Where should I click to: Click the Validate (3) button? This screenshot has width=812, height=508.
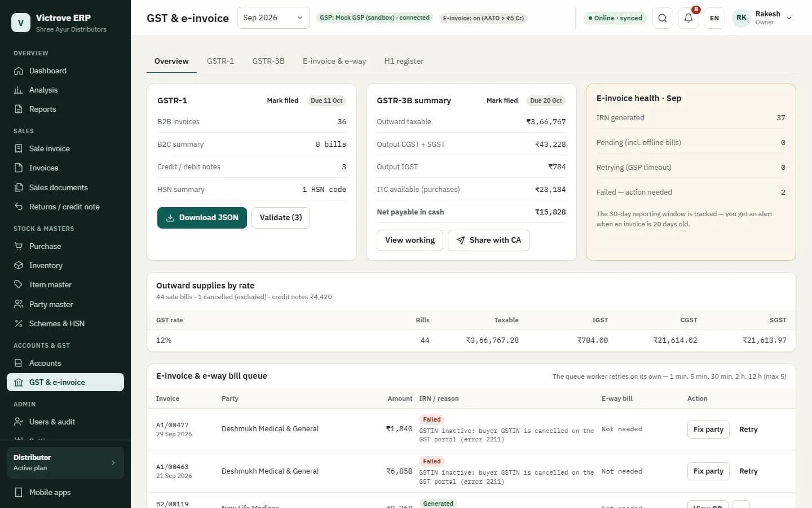(x=281, y=217)
